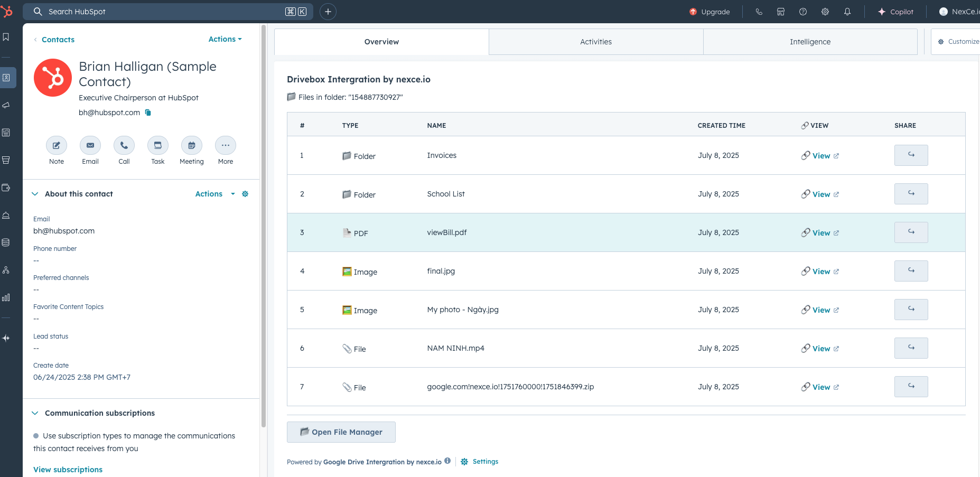Image resolution: width=980 pixels, height=477 pixels.
Task: Click the NAM NINH.mp4 file name
Action: 456,348
